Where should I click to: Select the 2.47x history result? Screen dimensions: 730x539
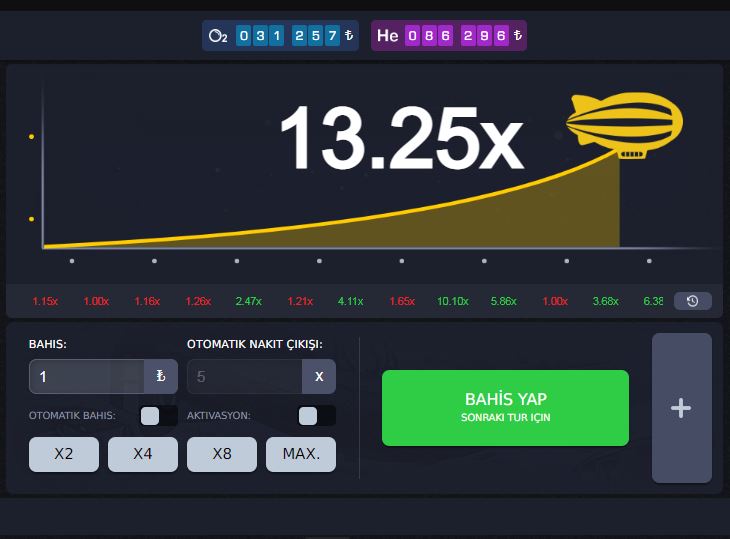pyautogui.click(x=248, y=301)
